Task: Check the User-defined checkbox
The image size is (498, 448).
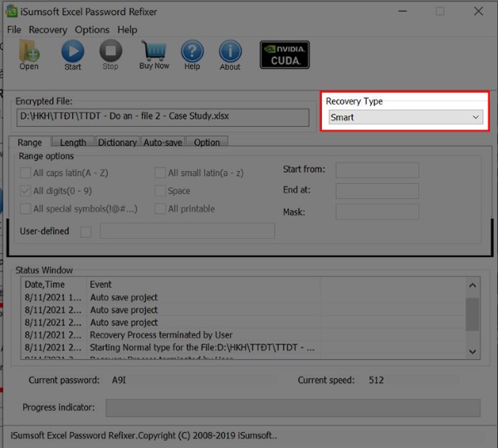Action: pos(85,231)
